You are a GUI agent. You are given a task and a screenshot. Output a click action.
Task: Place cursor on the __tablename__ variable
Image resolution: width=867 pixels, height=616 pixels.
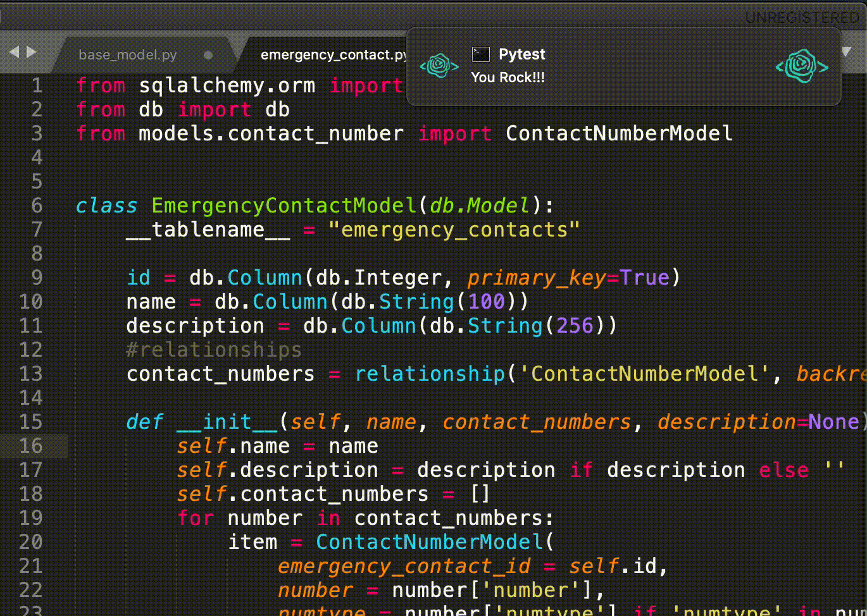click(x=208, y=230)
